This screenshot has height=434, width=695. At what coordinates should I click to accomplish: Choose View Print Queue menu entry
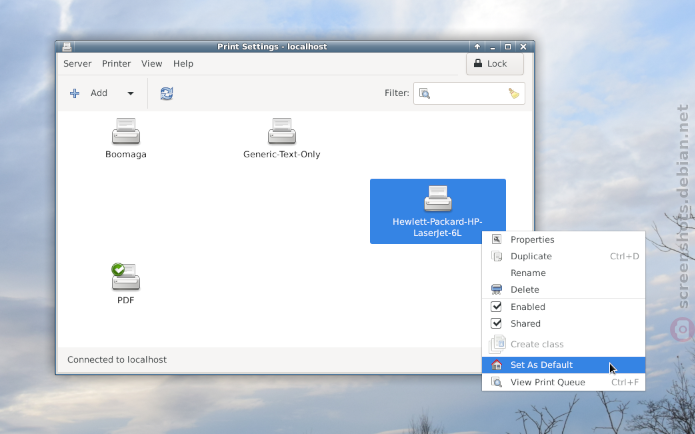click(x=563, y=382)
